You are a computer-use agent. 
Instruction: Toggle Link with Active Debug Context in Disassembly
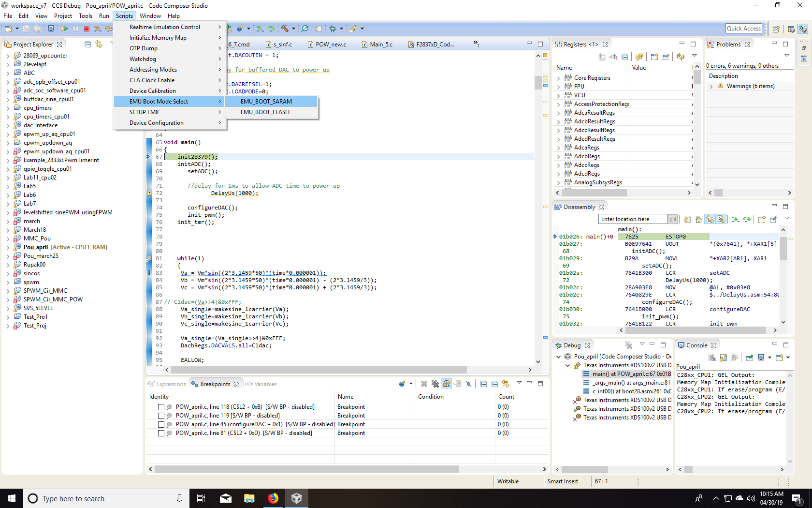pos(710,219)
